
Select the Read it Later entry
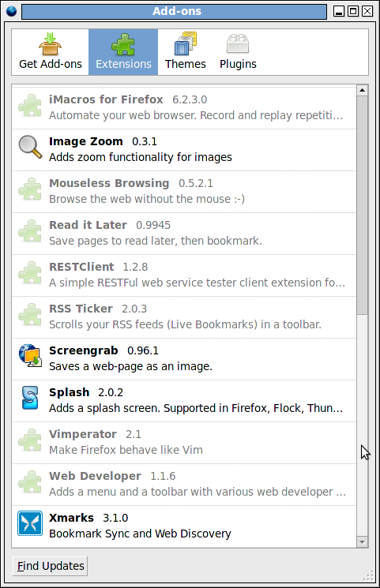(x=184, y=234)
